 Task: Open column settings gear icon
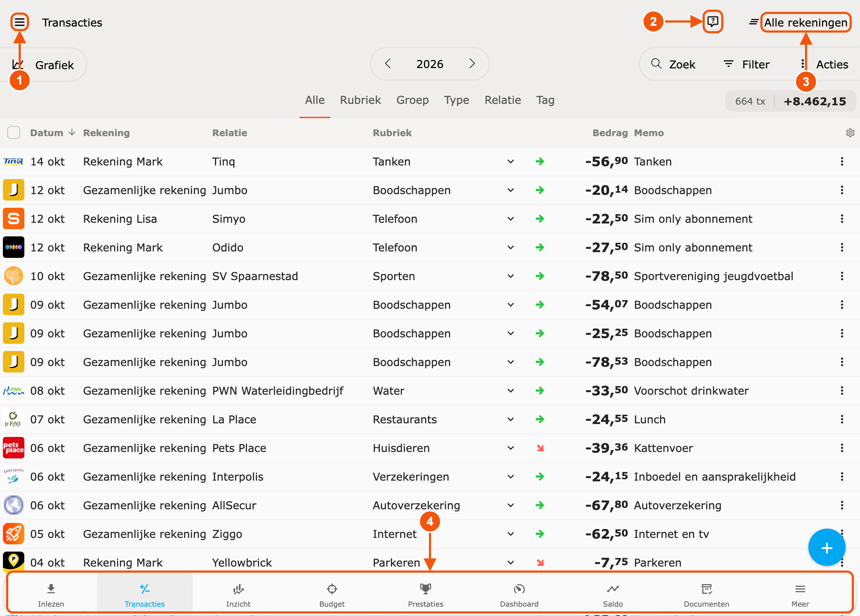click(x=850, y=133)
